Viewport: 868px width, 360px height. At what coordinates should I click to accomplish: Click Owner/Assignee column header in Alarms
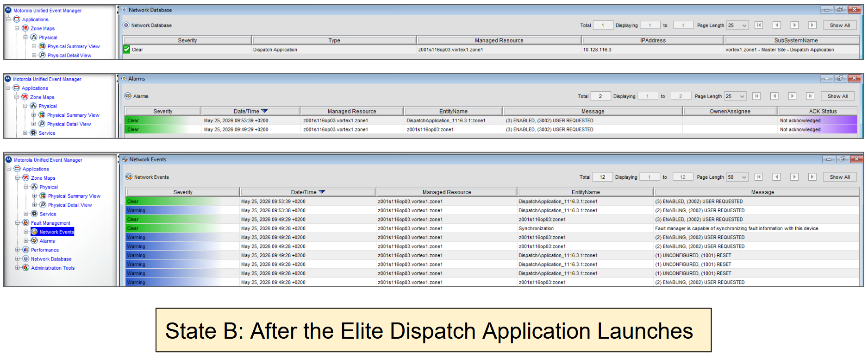(730, 111)
